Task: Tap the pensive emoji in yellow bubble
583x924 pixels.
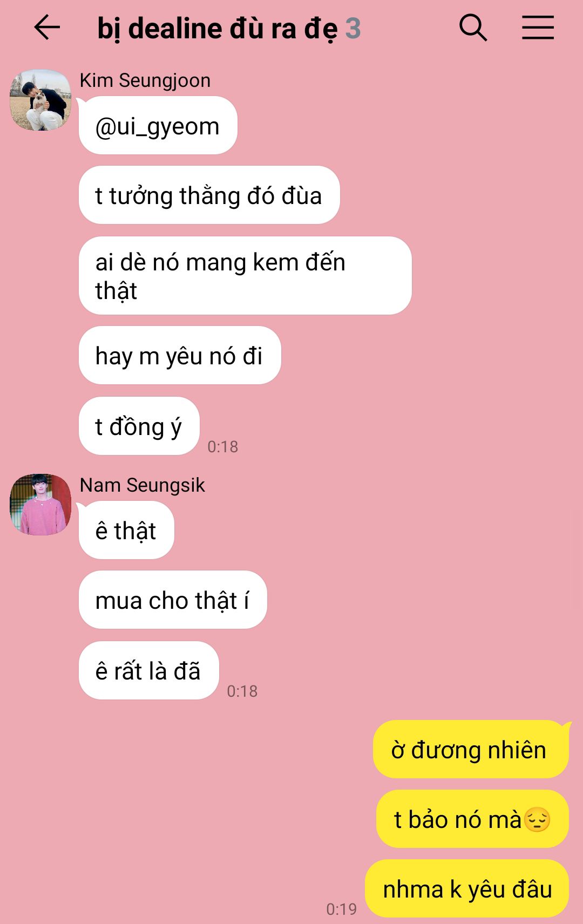Action: coord(537,819)
